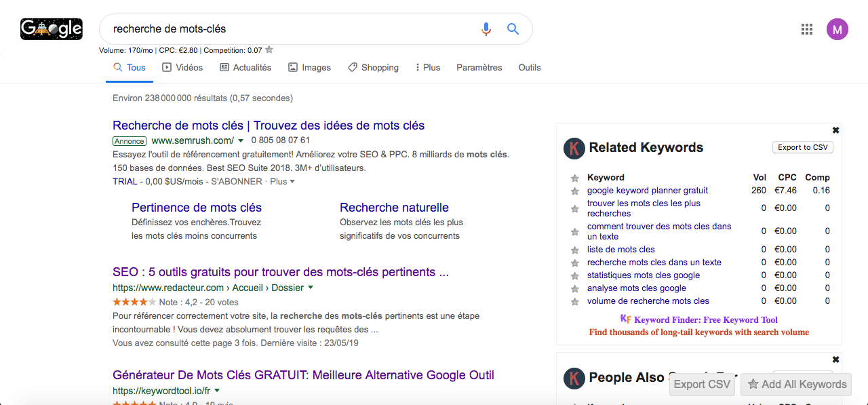Viewport: 868px width, 405px height.
Task: Open the keywordtool.io result dropdown arrow
Action: pos(217,391)
